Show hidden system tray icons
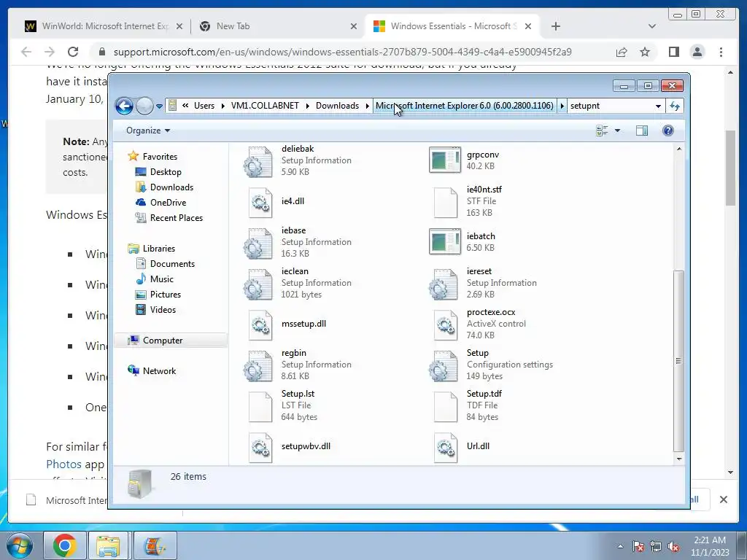Image resolution: width=747 pixels, height=560 pixels. point(620,546)
